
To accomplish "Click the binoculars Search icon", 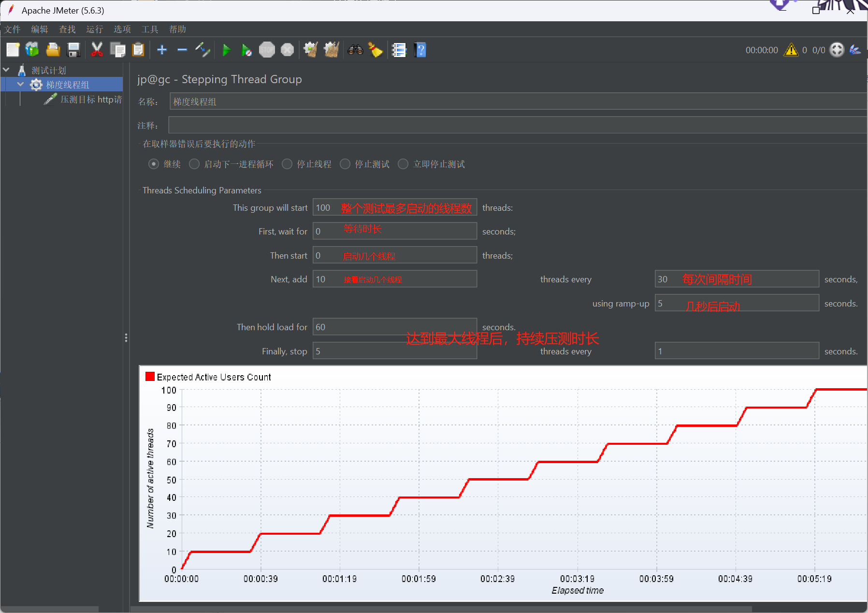I will [355, 50].
